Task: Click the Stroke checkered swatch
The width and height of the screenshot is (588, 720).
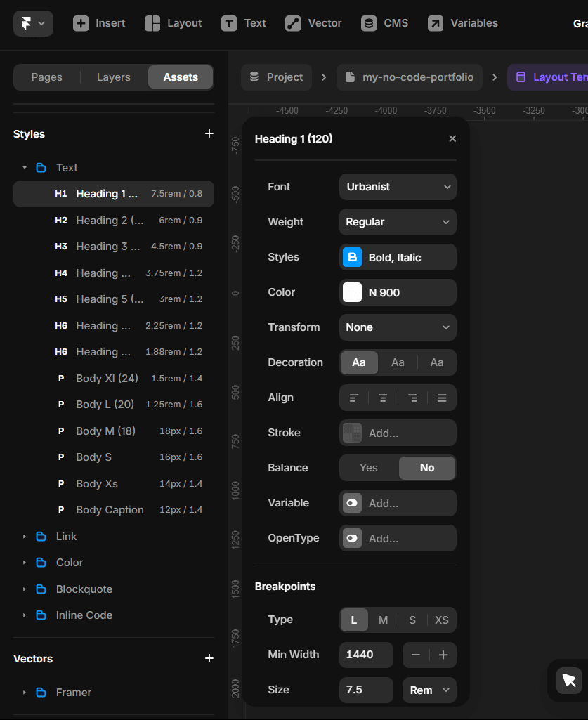Action: tap(353, 433)
